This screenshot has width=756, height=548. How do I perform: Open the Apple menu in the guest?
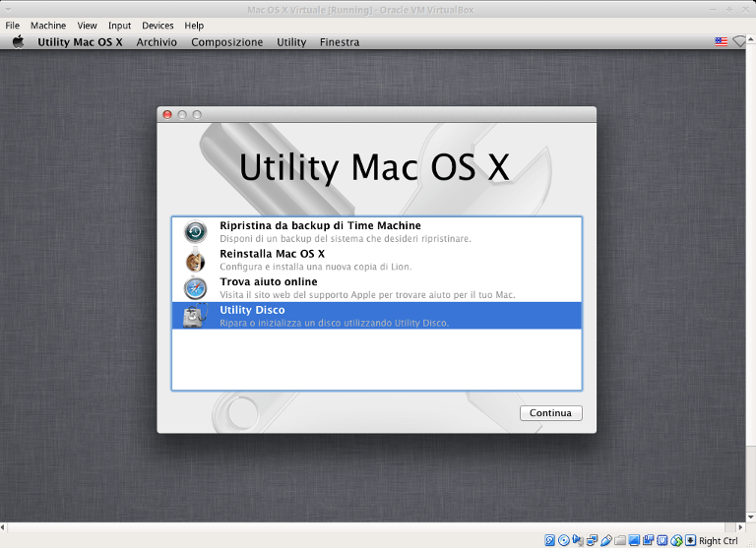[19, 42]
